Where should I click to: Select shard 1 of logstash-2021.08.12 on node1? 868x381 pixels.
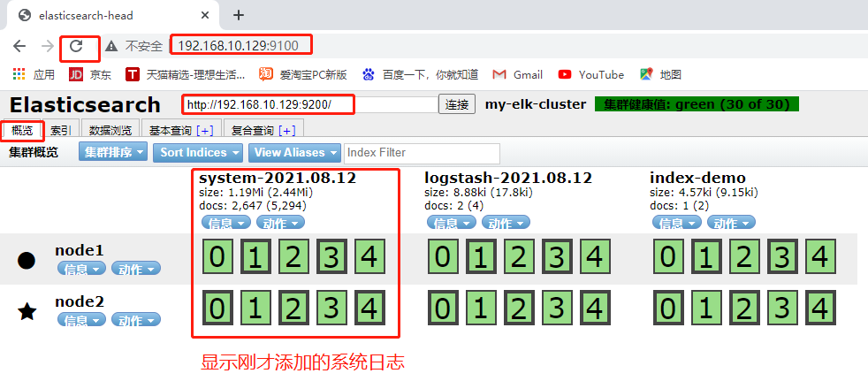click(481, 256)
